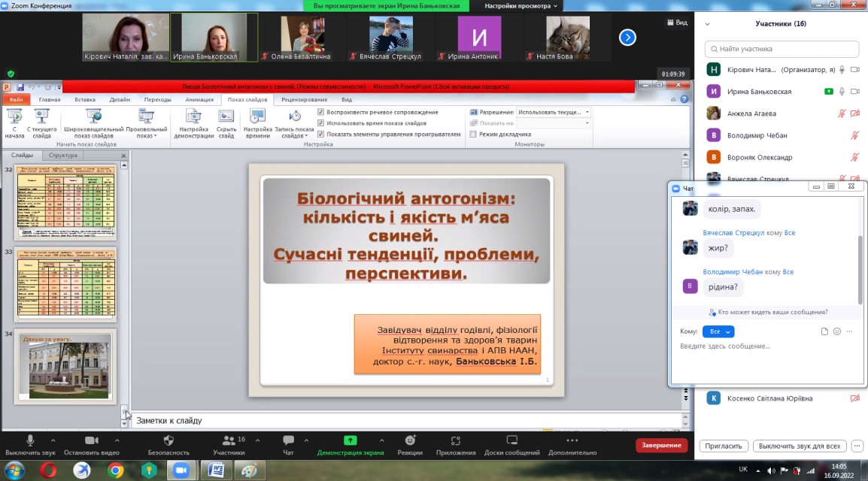Select the Структура tab in slide panel

coord(63,156)
